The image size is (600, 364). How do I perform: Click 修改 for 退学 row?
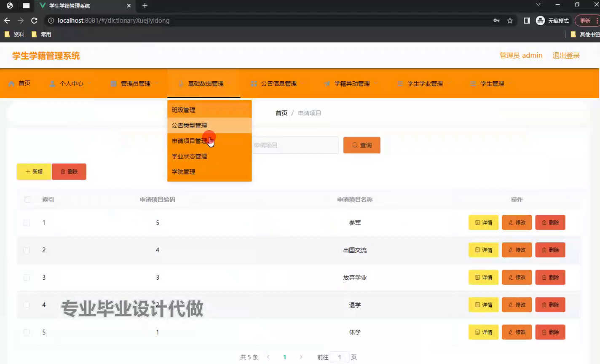(x=517, y=305)
